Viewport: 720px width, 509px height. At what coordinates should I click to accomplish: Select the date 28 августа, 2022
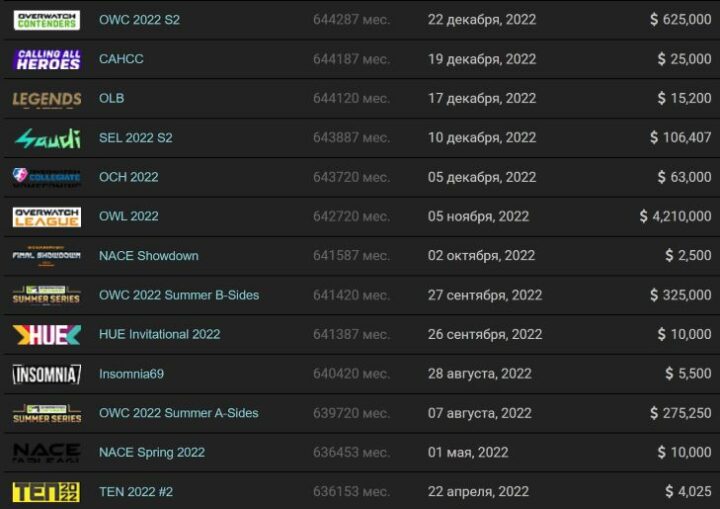[x=479, y=374]
